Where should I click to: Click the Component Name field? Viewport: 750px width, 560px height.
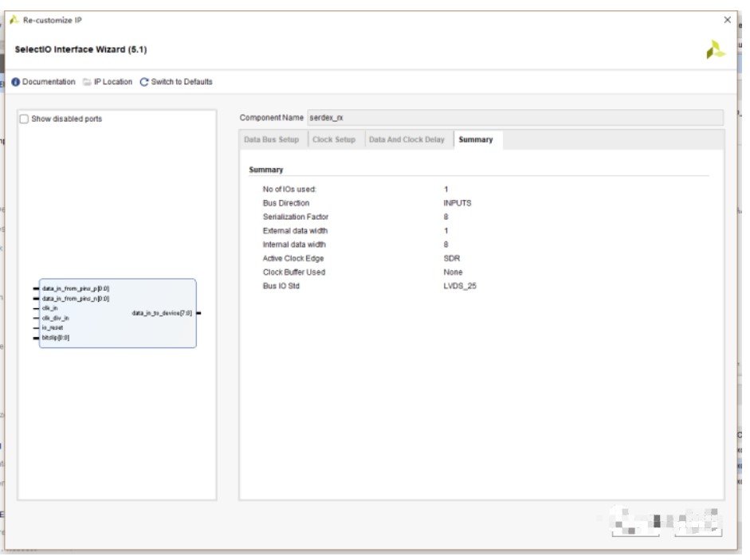click(515, 118)
